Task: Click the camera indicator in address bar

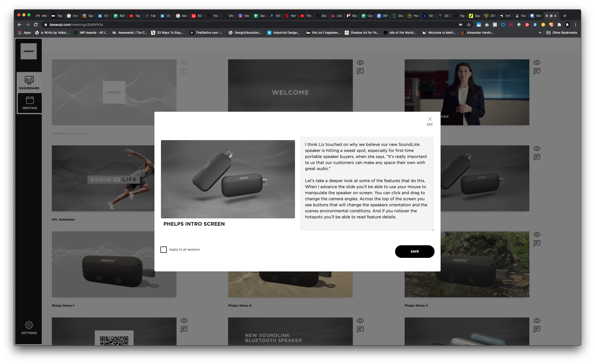Action: coord(461,25)
